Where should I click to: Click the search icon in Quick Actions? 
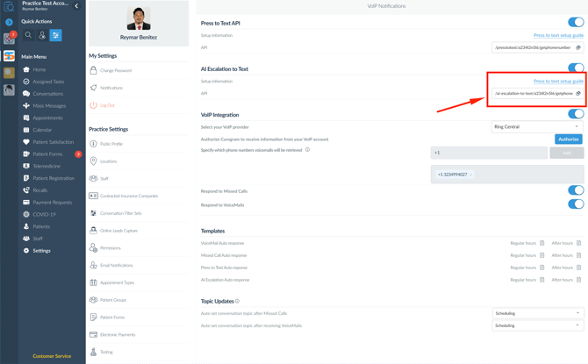[28, 36]
